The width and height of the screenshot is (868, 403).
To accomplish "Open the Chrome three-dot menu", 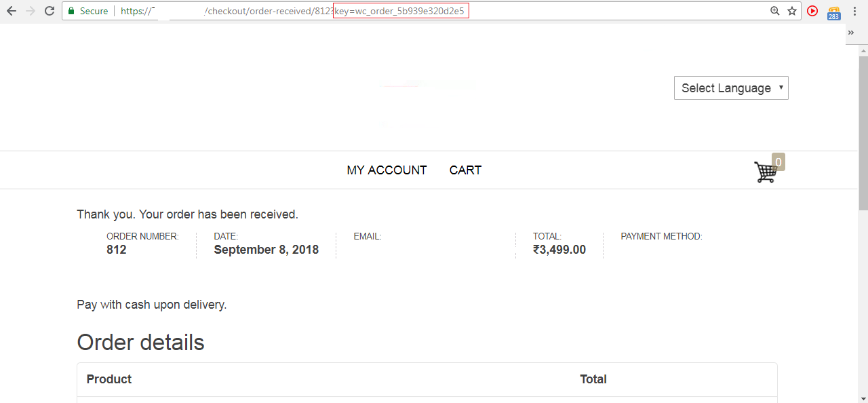I will coord(854,11).
